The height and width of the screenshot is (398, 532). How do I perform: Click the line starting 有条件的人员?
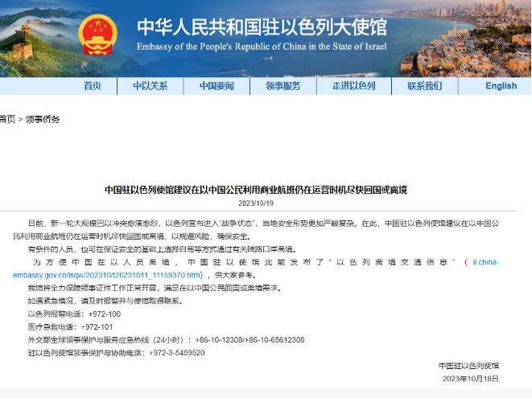coord(163,249)
